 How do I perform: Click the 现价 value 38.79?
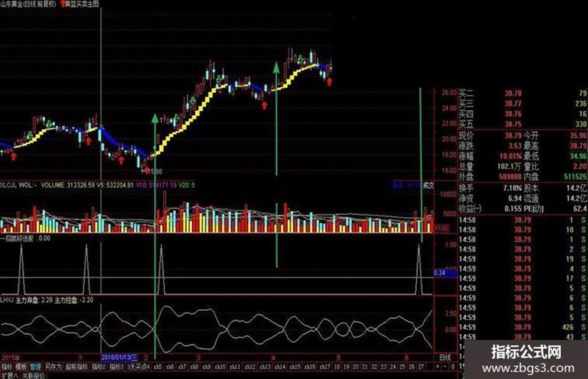point(513,136)
